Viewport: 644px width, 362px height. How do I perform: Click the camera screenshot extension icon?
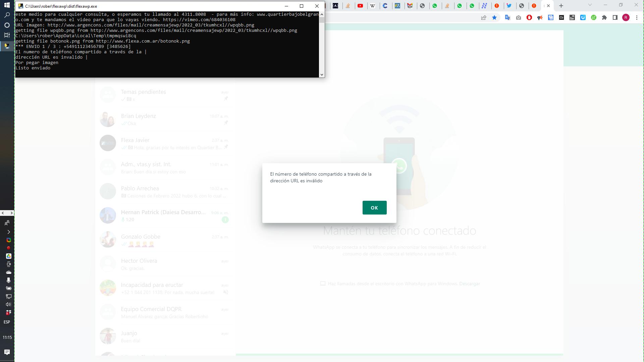click(519, 18)
